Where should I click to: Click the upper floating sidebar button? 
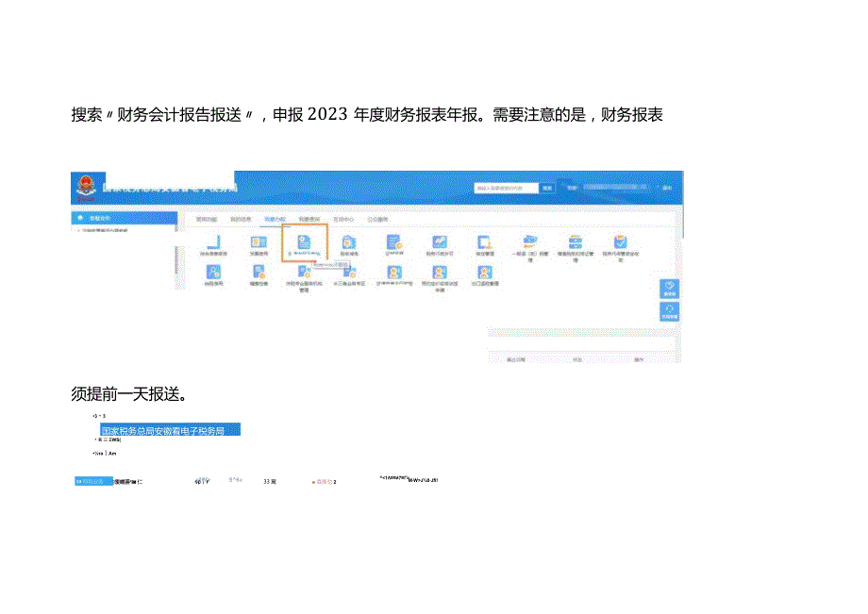tap(669, 289)
